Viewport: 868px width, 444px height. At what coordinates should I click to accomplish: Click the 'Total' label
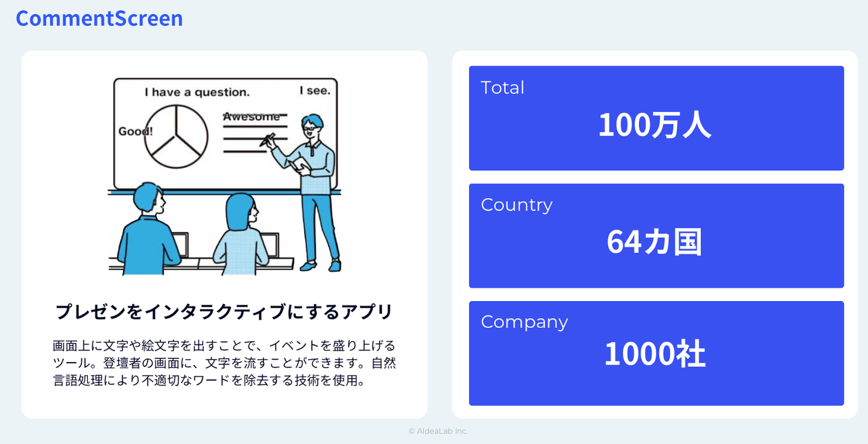pyautogui.click(x=502, y=88)
